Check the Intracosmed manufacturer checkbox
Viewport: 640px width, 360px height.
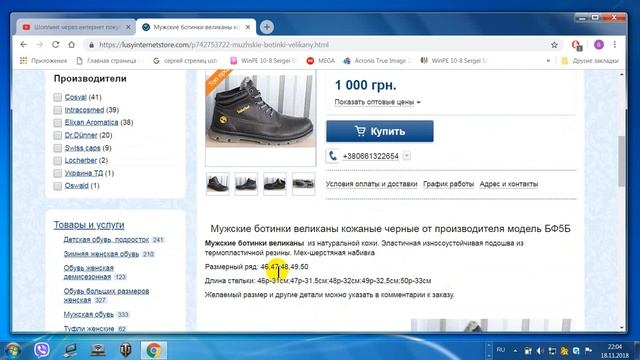pos(58,110)
